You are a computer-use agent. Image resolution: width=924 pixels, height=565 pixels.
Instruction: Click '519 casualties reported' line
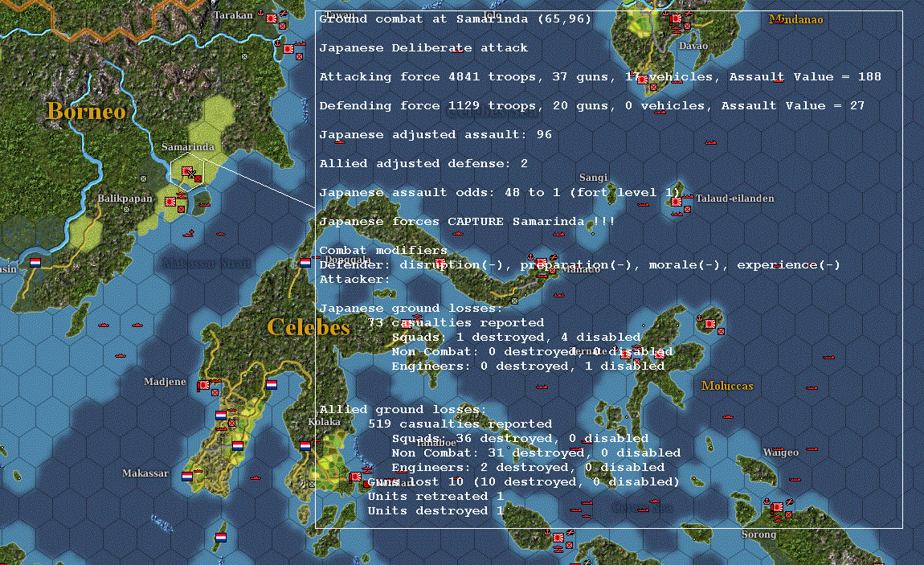460,424
